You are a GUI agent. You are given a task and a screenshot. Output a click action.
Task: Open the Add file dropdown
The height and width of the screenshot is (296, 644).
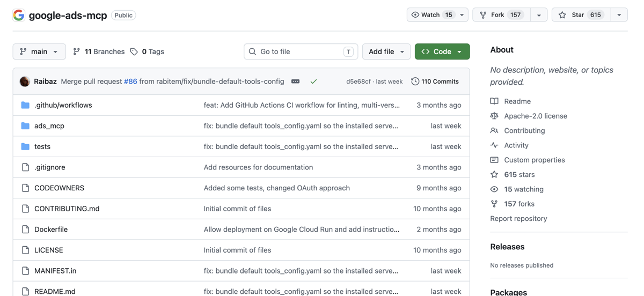386,51
